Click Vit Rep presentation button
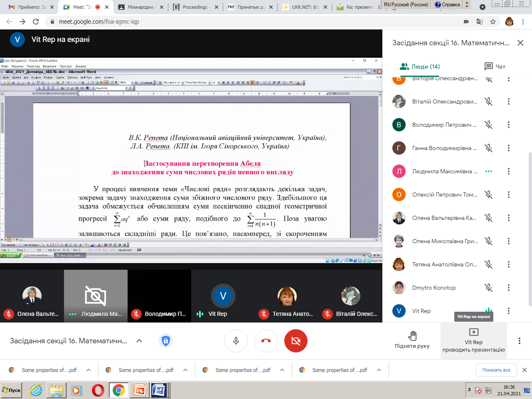This screenshot has height=399, width=532. [473, 341]
